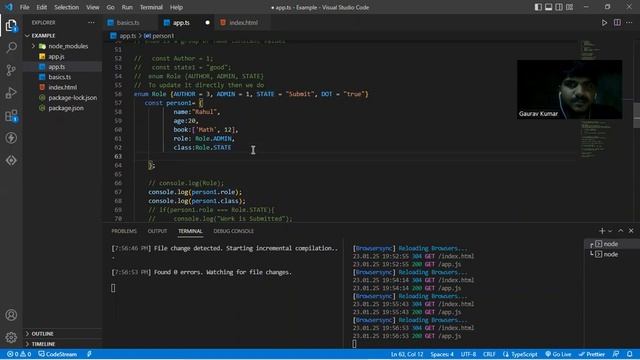The height and width of the screenshot is (360, 640).
Task: Toggle the secondary side bar layout icon
Action: click(559, 7)
